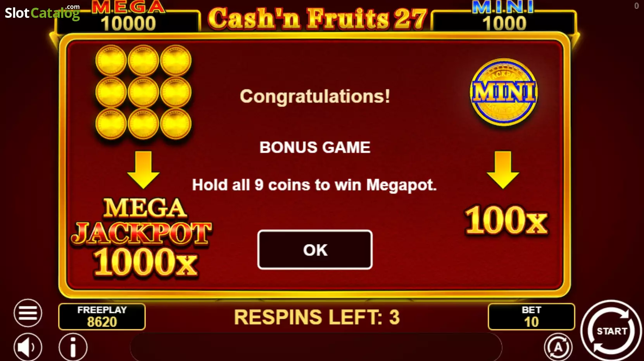Select the BET 10 box
The height and width of the screenshot is (361, 644).
531,316
